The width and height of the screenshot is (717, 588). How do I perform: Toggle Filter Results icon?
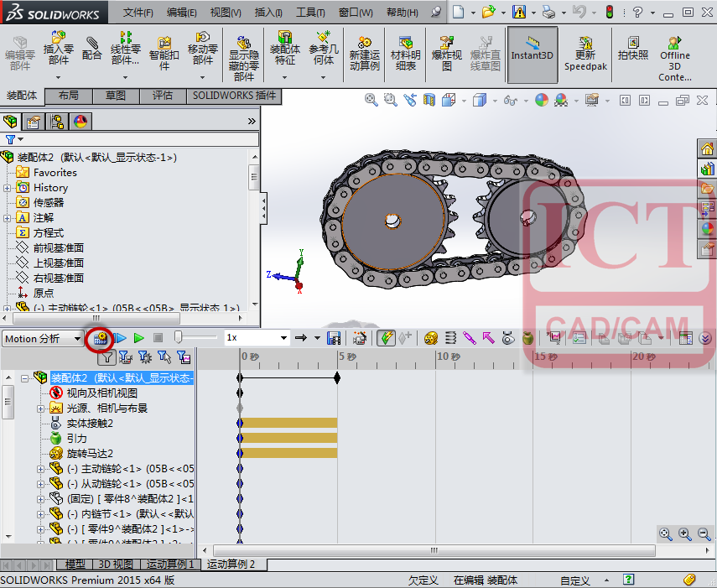(184, 357)
